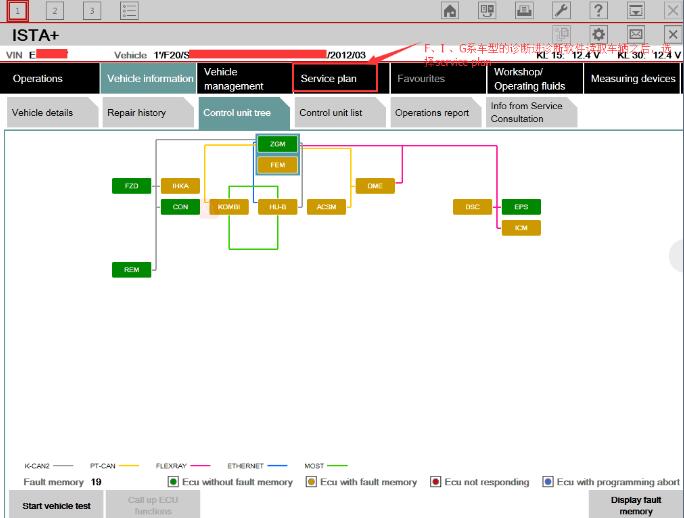Image resolution: width=684 pixels, height=518 pixels.
Task: Select the ICM control unit node
Action: pos(521,228)
